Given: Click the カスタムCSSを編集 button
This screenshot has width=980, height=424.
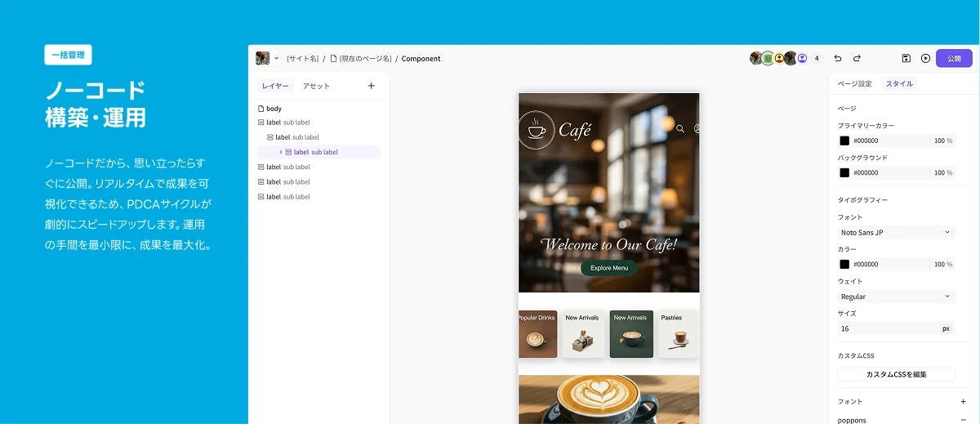Looking at the screenshot, I should pyautogui.click(x=896, y=374).
